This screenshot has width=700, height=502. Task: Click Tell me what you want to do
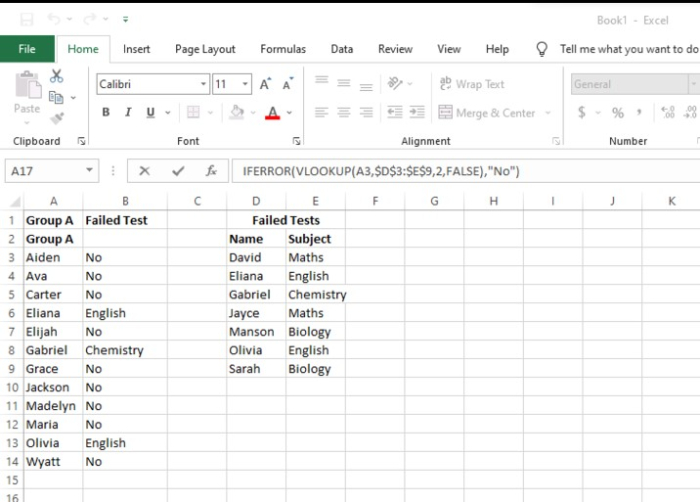coord(629,49)
